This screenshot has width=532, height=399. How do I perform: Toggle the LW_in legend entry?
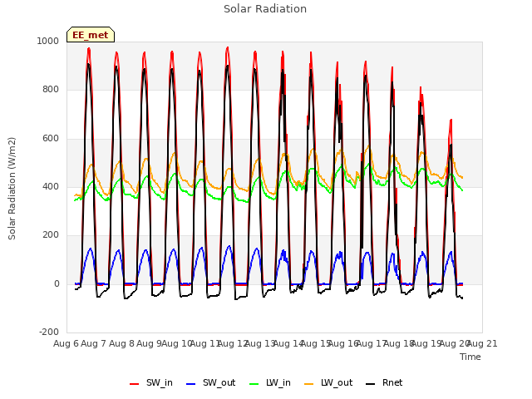(270, 382)
